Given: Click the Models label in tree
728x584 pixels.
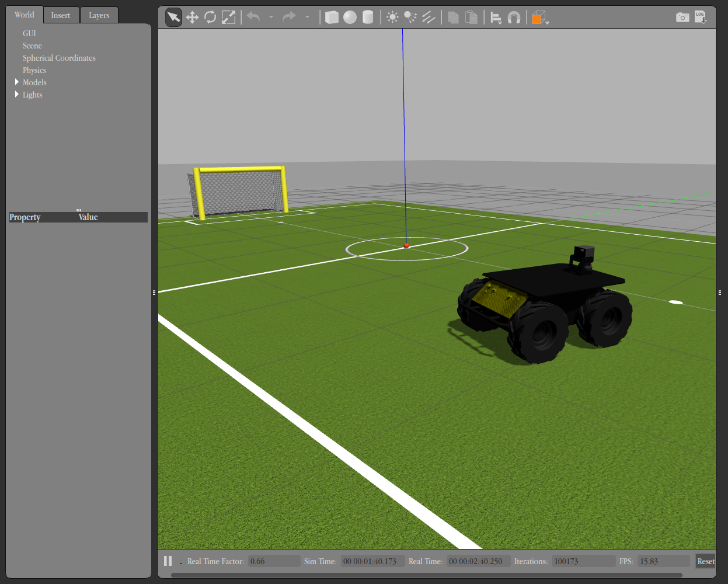Looking at the screenshot, I should click(34, 82).
